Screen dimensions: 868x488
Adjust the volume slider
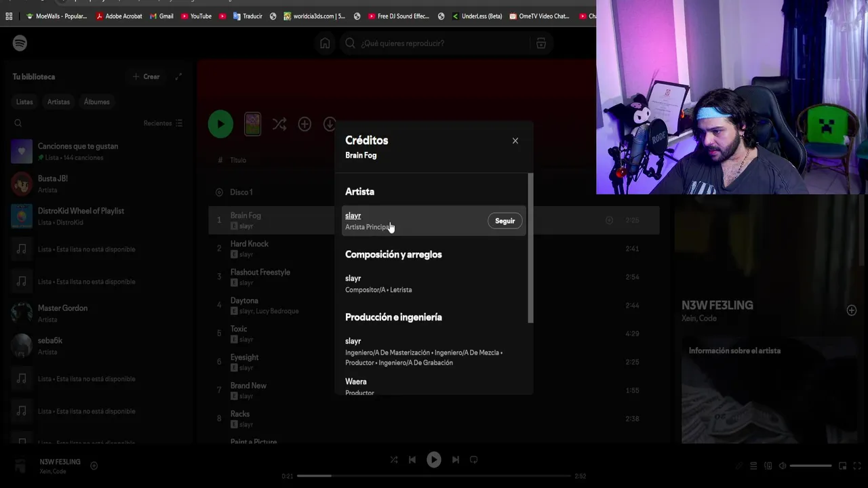click(x=810, y=466)
